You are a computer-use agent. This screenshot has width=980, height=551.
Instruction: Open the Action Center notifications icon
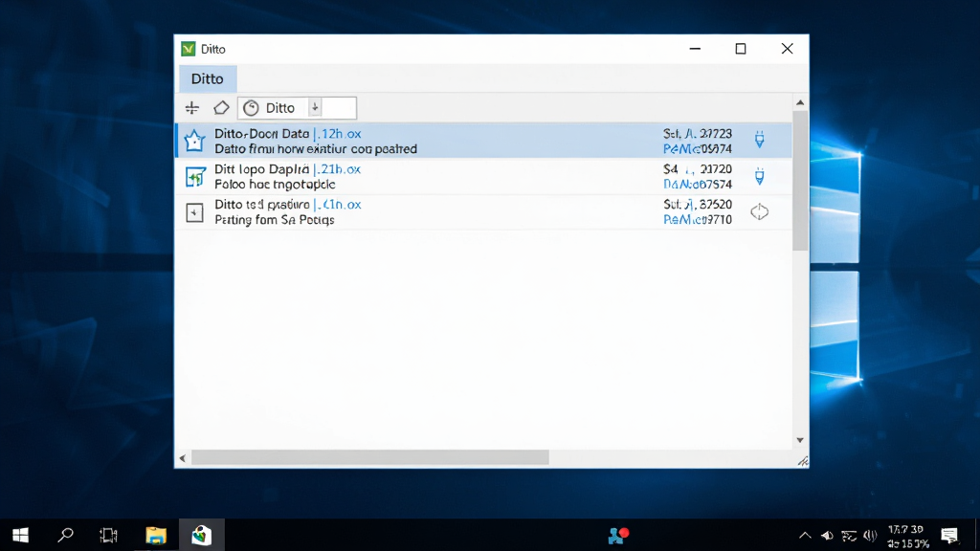(x=950, y=536)
